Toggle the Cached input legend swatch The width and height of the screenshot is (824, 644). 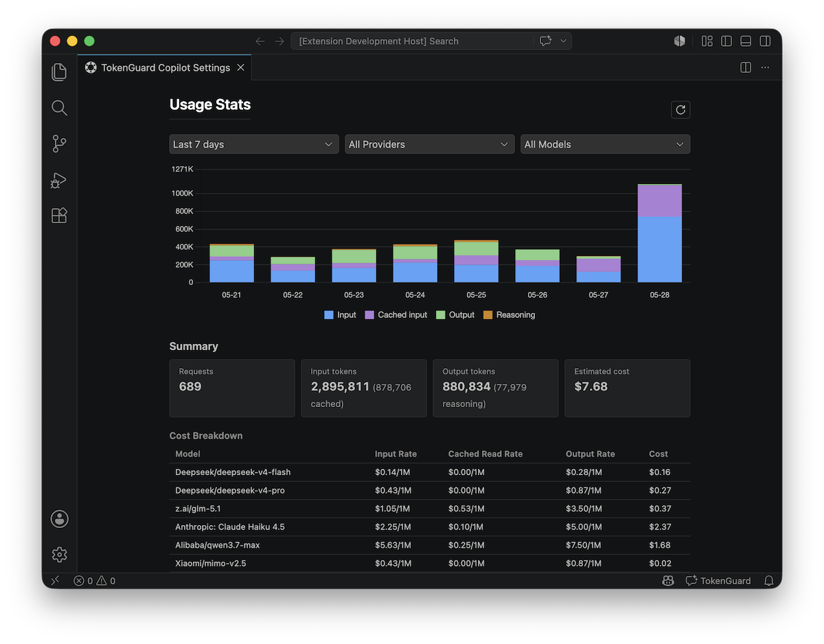tap(369, 315)
